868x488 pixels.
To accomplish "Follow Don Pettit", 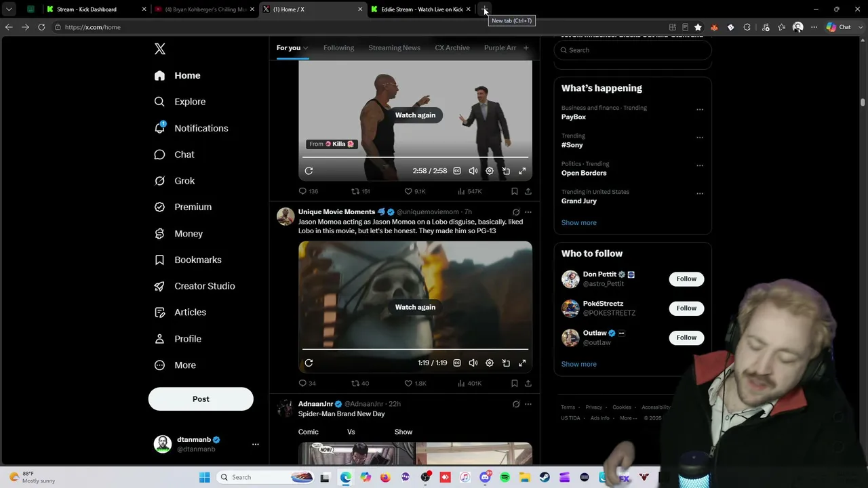I will click(686, 279).
